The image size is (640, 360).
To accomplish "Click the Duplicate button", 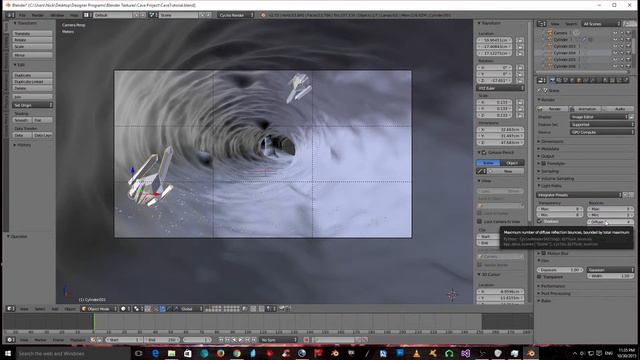I will click(x=32, y=75).
